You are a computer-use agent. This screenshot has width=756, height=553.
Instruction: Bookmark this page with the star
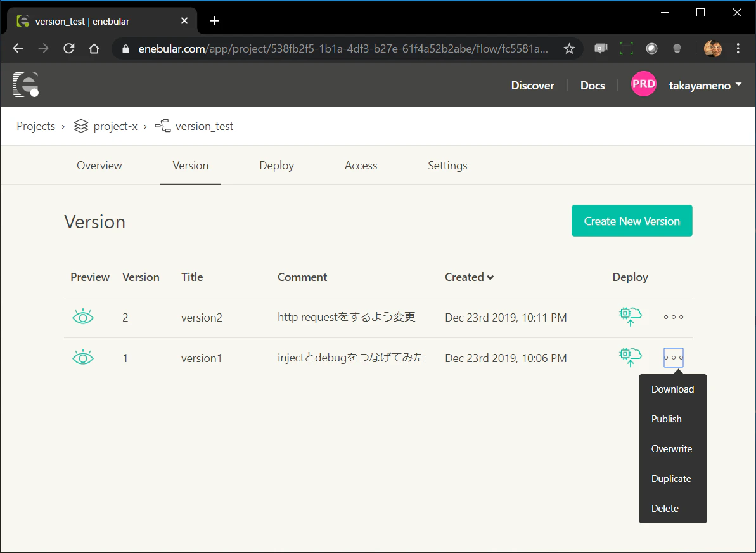pyautogui.click(x=570, y=48)
